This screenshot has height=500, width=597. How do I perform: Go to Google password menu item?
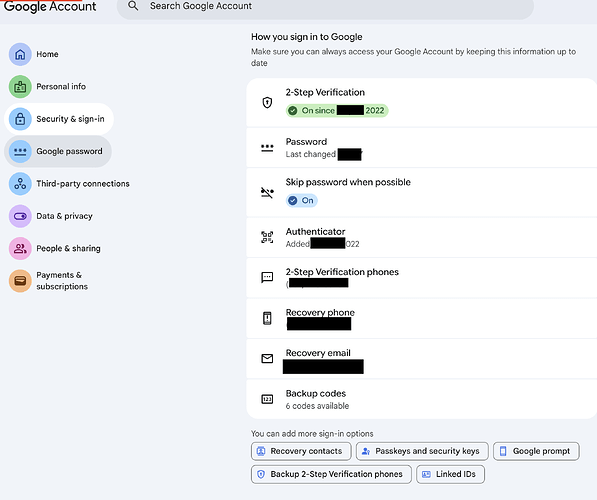(58, 151)
